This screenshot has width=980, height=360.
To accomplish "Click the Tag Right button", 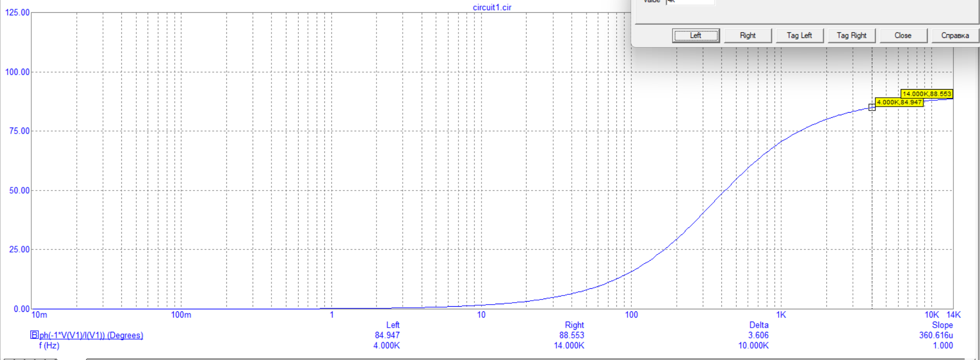I will tap(851, 35).
